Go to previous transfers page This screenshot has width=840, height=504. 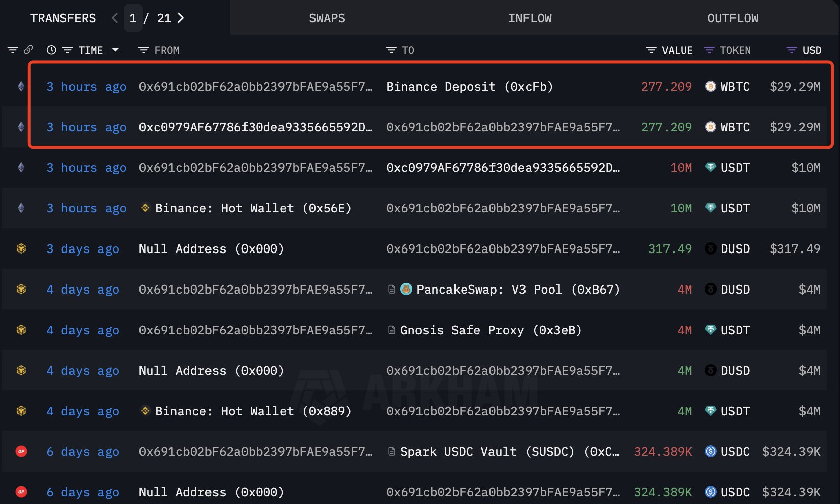point(115,18)
